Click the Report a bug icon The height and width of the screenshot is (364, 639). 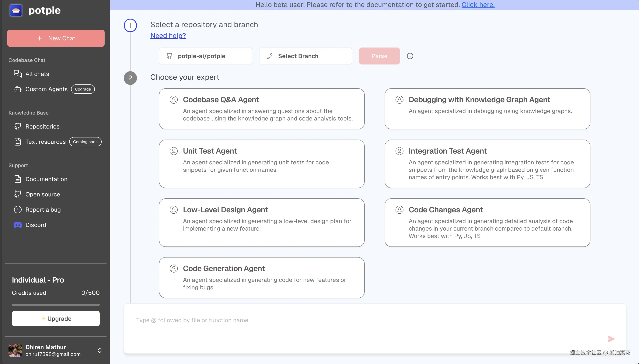18,210
